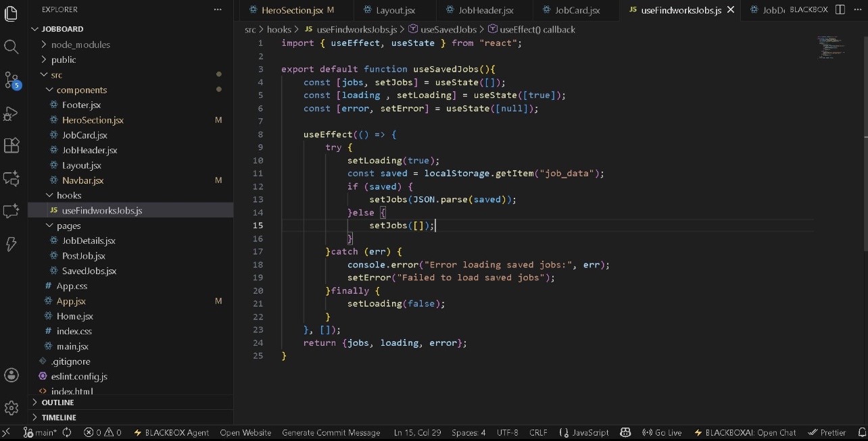Open editor more actions ellipsis
This screenshot has width=868, height=441.
pyautogui.click(x=857, y=9)
